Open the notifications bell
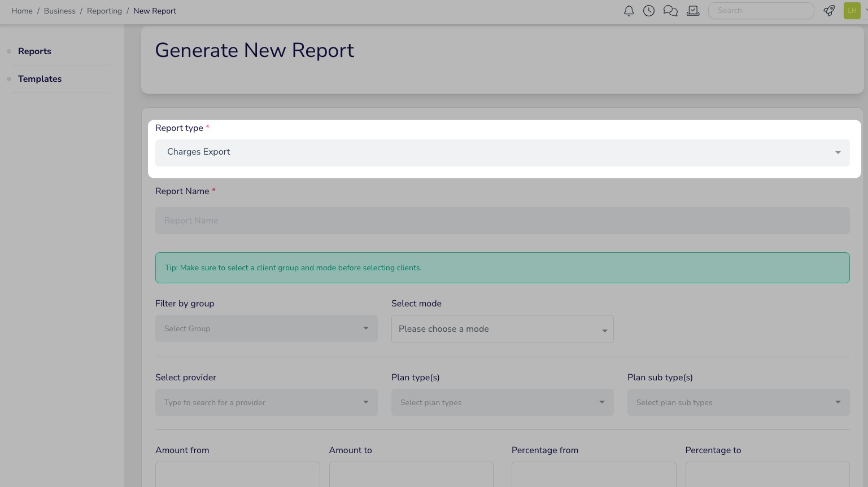This screenshot has height=487, width=868. click(x=629, y=11)
